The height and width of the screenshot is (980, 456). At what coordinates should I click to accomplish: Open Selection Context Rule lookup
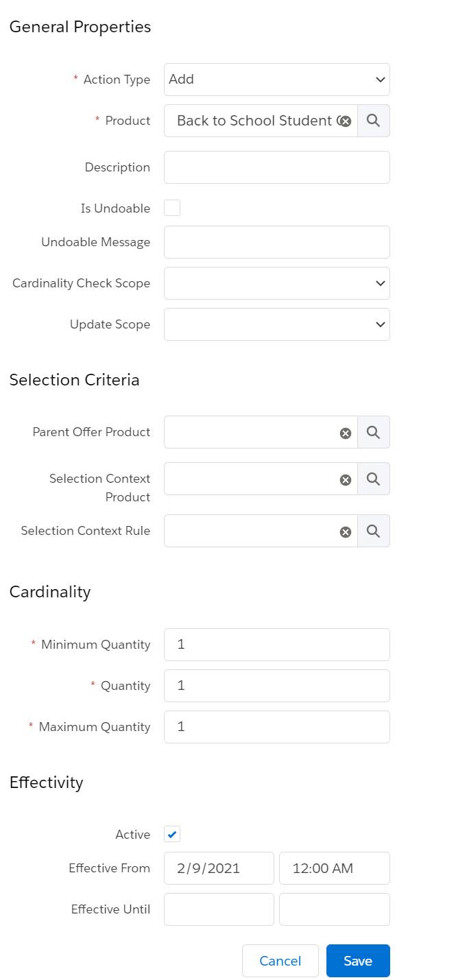[x=374, y=531]
